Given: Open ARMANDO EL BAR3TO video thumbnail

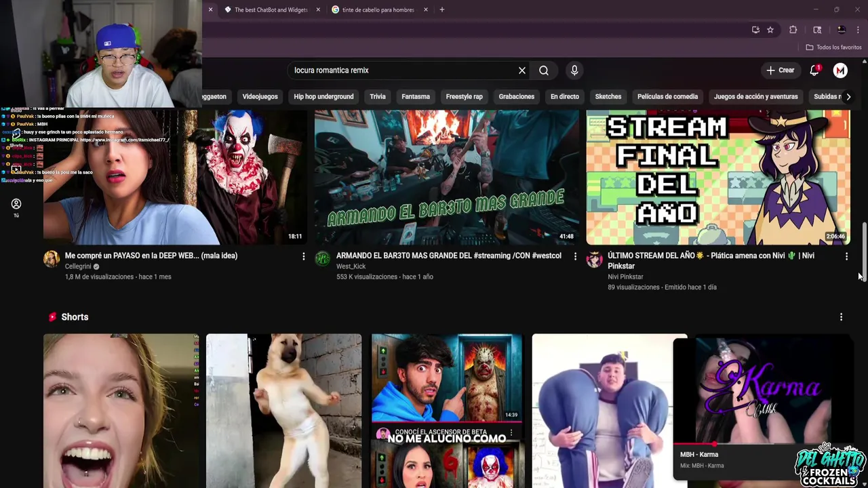Looking at the screenshot, I should click(446, 177).
